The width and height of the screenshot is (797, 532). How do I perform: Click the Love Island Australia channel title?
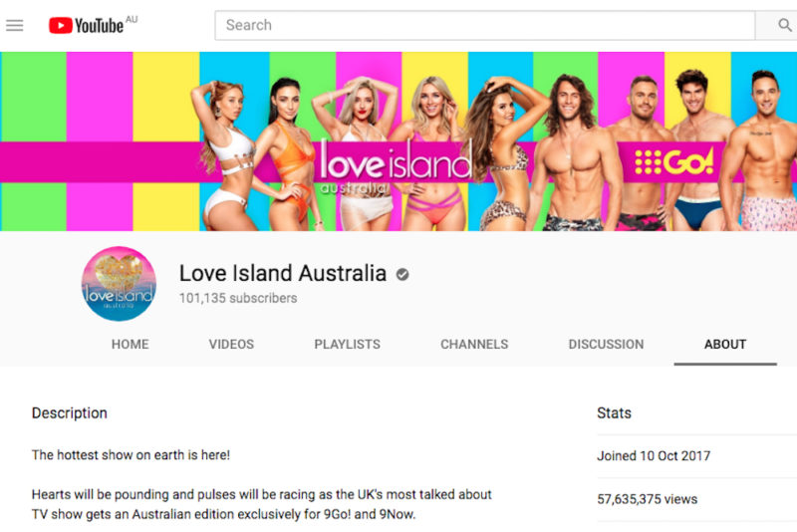coord(283,273)
